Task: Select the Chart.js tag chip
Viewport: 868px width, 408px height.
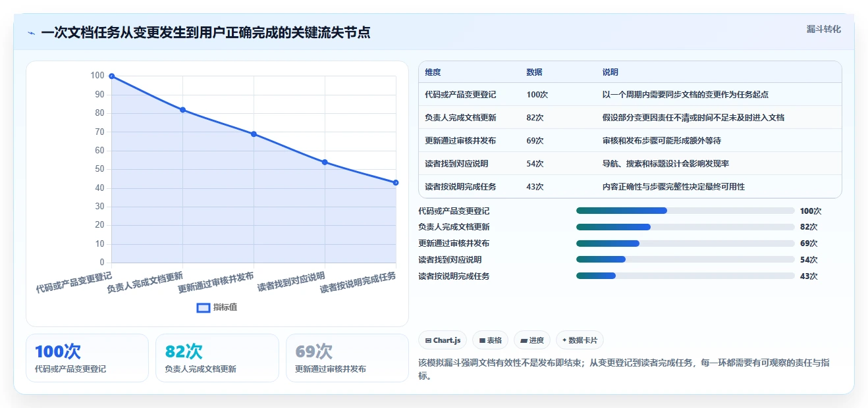Action: (443, 340)
